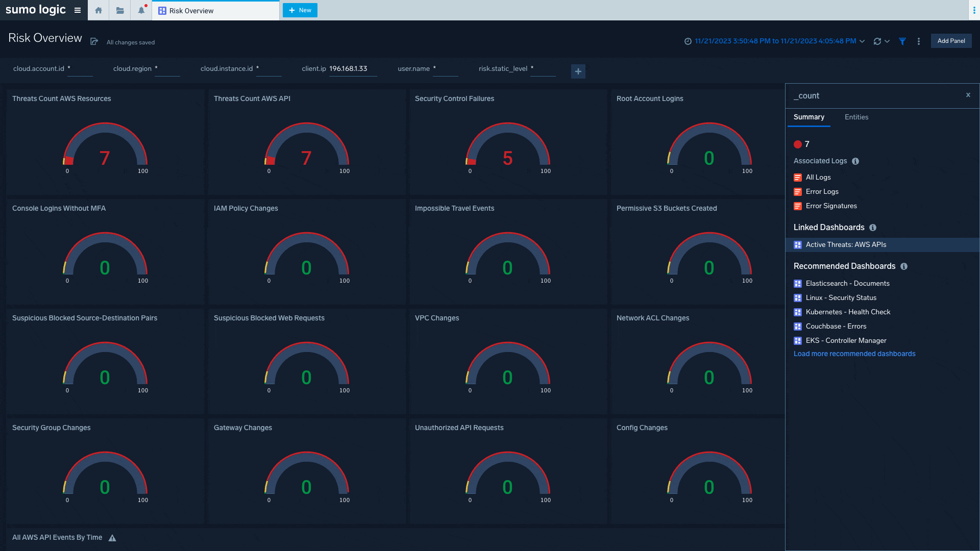Load more recommended dashboards
This screenshot has height=551, width=980.
[x=854, y=354]
